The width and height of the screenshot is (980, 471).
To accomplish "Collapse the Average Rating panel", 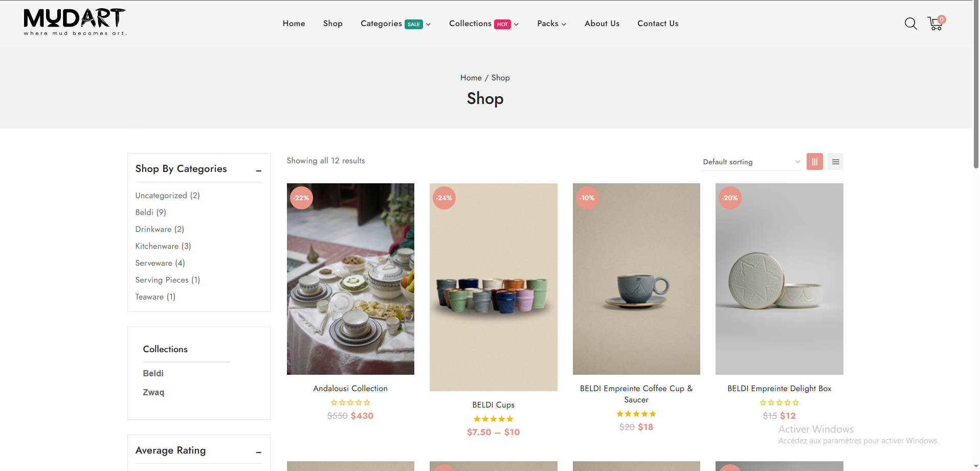I will [x=259, y=452].
